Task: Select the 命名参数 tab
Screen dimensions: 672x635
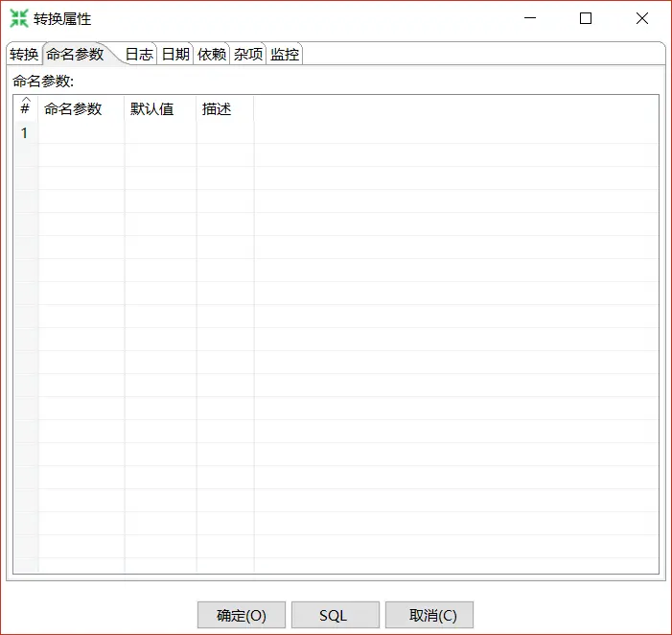Action: (76, 55)
